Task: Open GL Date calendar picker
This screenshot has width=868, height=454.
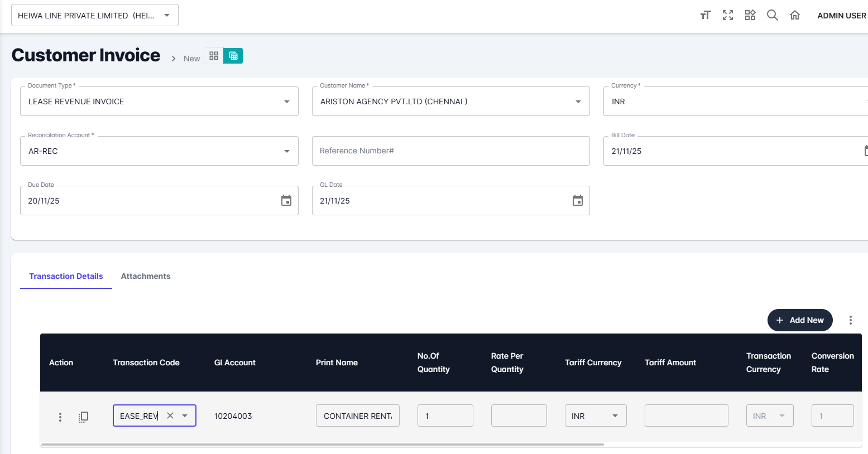Action: (578, 201)
